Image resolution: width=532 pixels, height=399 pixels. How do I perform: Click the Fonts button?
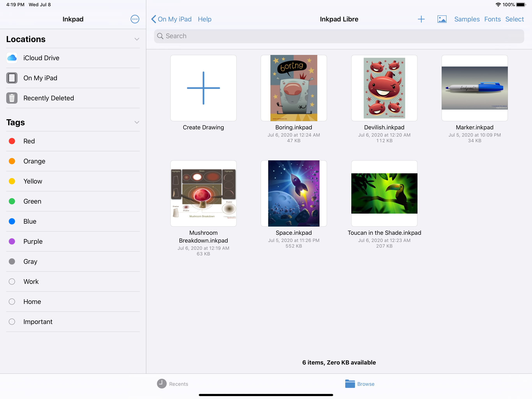492,19
